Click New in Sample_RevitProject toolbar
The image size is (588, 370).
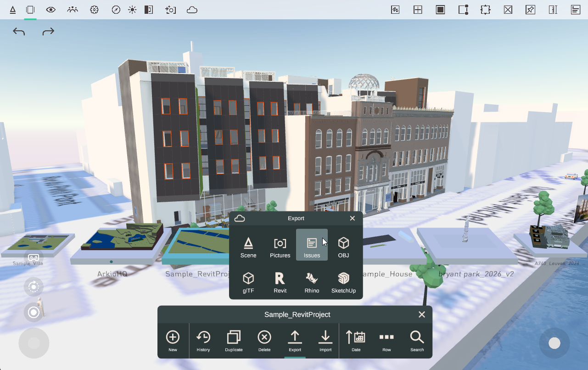[x=173, y=341]
